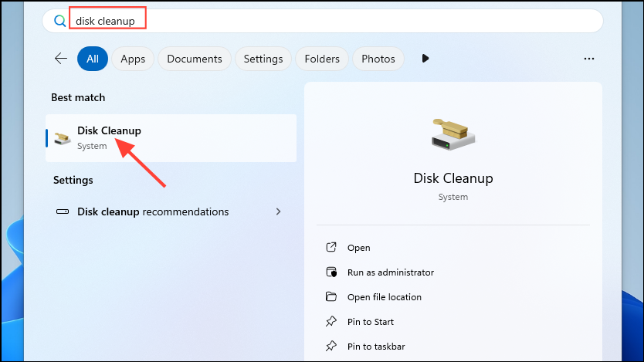Click the Disk Cleanup title in preview pane
The height and width of the screenshot is (362, 644).
453,178
